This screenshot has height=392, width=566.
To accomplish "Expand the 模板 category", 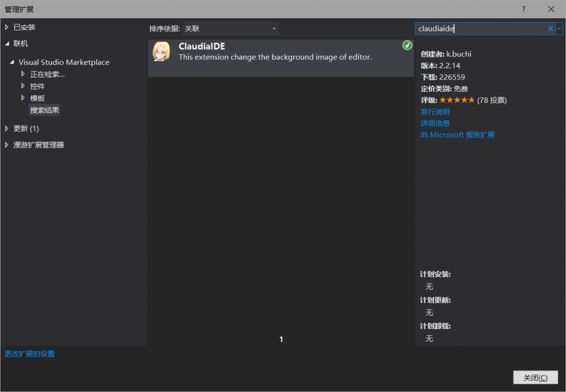I will [23, 98].
